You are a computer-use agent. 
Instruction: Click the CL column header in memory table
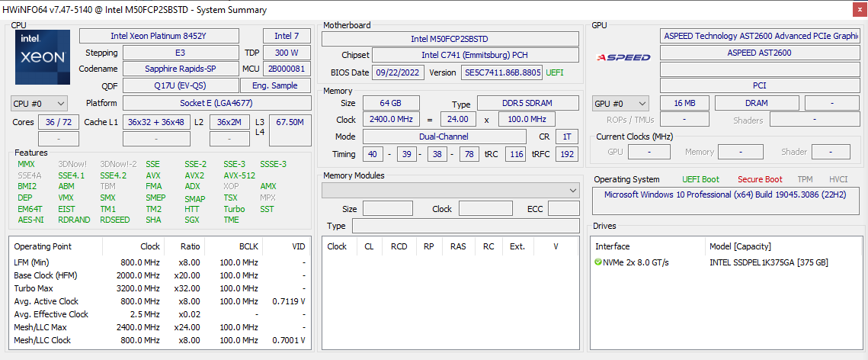coord(370,246)
